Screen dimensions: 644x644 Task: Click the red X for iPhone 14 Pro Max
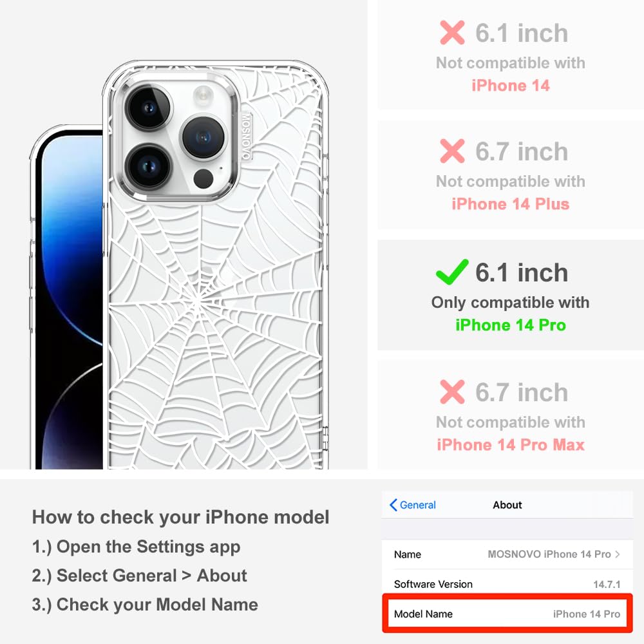click(x=452, y=392)
